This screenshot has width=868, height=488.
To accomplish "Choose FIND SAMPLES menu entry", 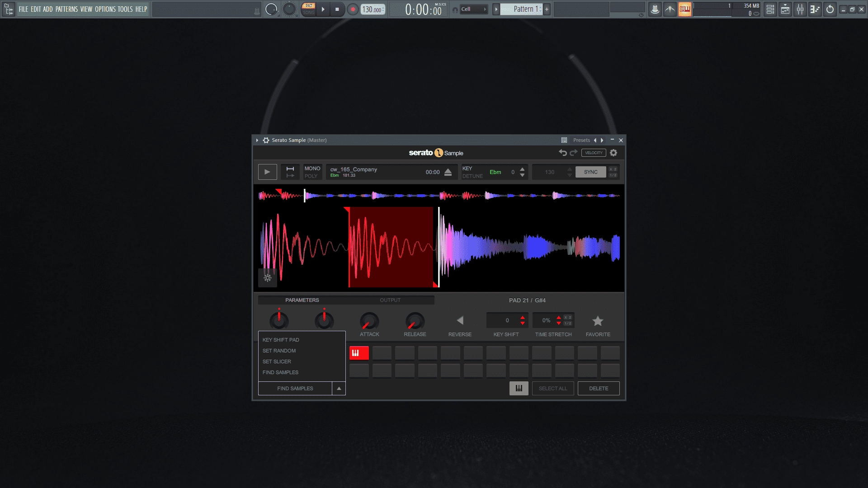I will (x=280, y=372).
